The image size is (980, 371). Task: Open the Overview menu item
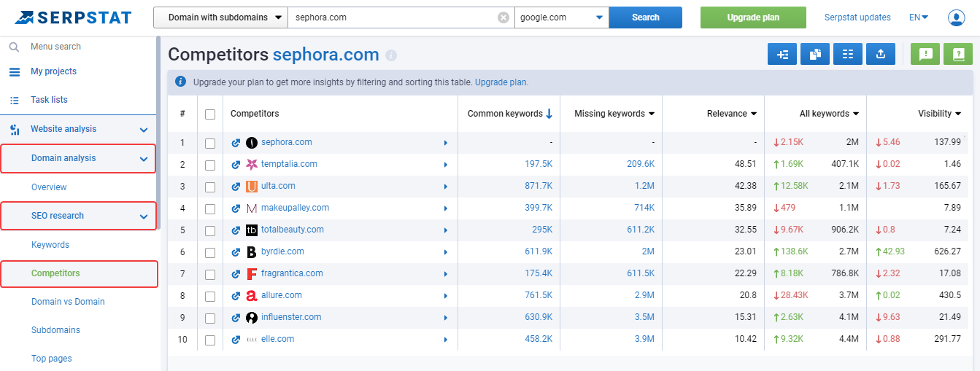[x=49, y=187]
